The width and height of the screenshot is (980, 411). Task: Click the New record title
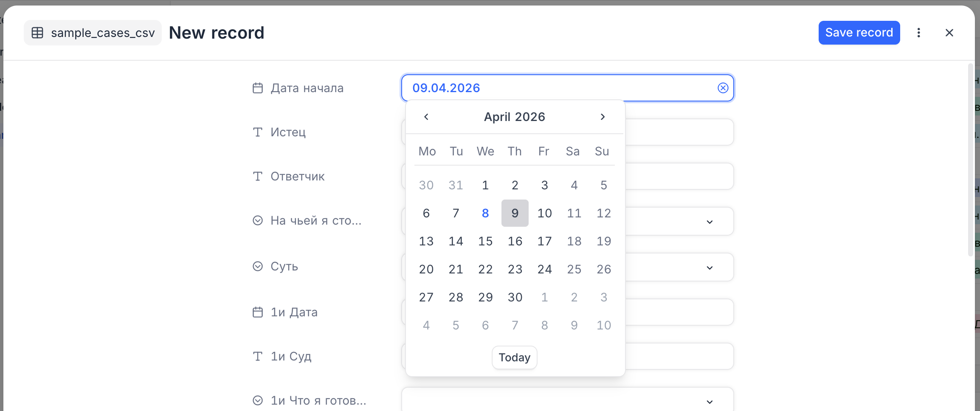(x=217, y=33)
